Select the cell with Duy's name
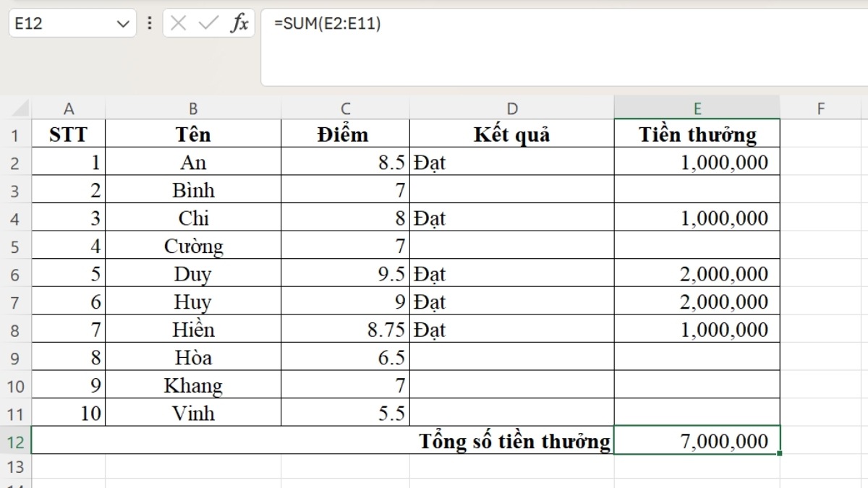The height and width of the screenshot is (488, 868). [x=193, y=274]
